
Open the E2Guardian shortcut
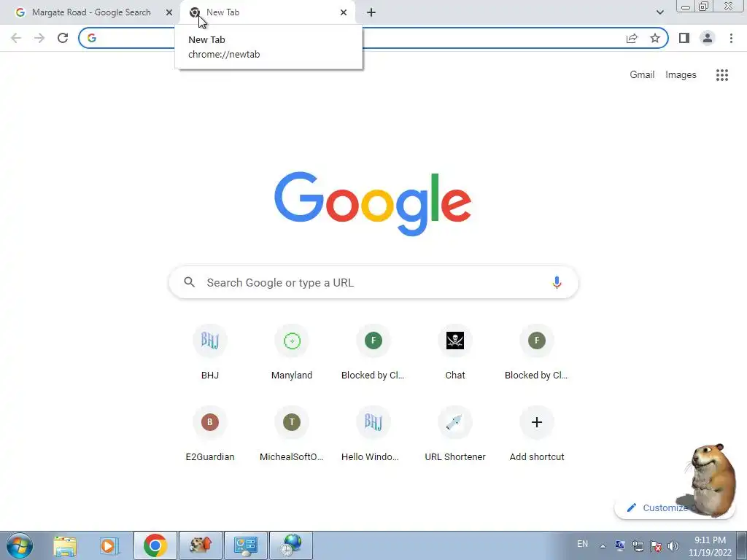[210, 434]
